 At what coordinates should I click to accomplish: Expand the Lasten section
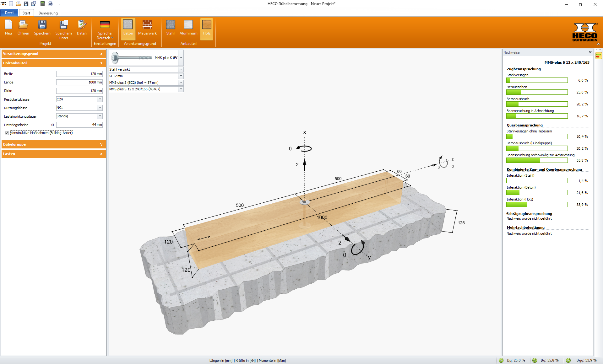(54, 154)
